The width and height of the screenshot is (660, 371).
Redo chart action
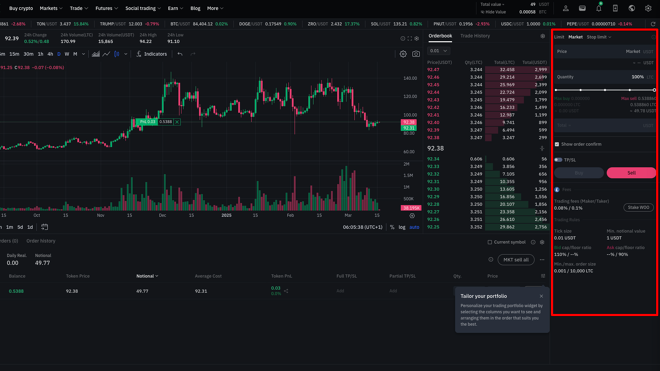pyautogui.click(x=193, y=54)
